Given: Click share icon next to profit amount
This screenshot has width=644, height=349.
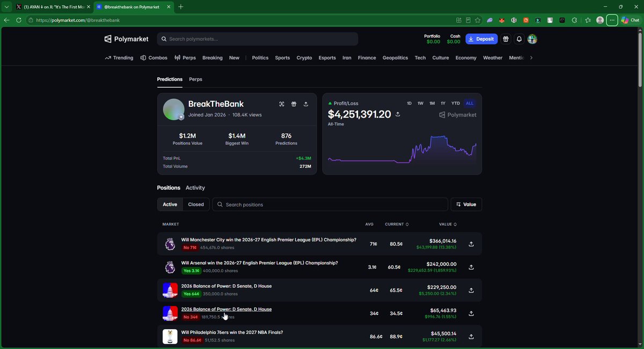Looking at the screenshot, I should 398,114.
